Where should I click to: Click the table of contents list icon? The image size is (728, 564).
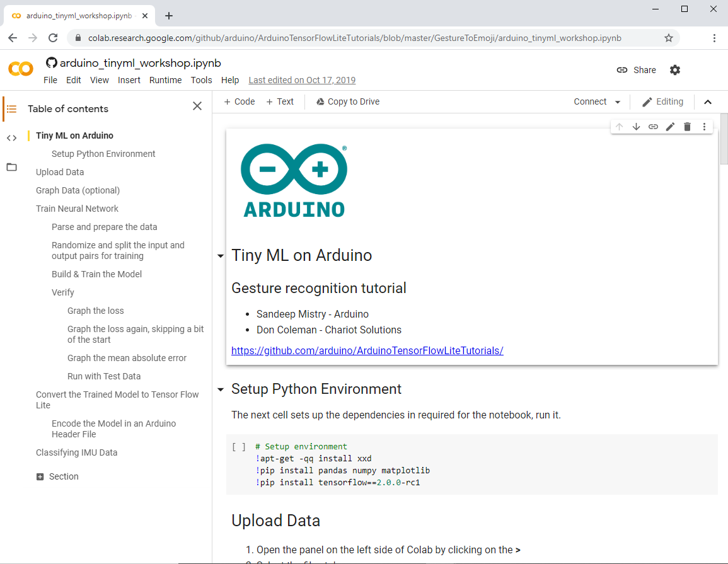point(11,109)
